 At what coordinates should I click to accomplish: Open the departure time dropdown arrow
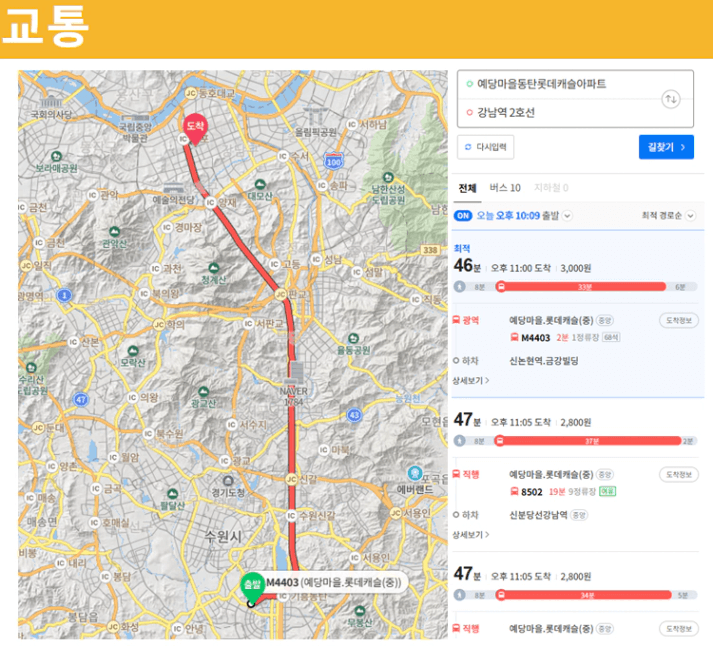pyautogui.click(x=567, y=215)
